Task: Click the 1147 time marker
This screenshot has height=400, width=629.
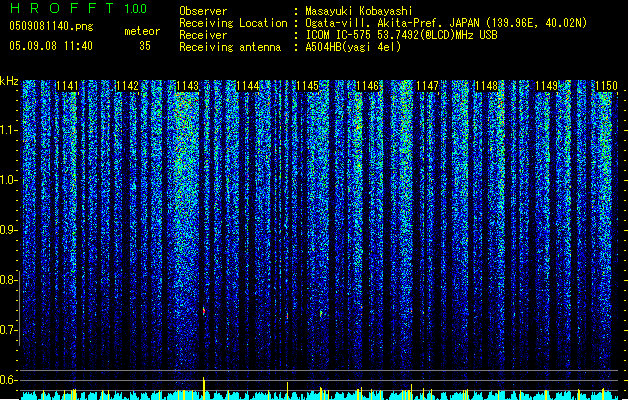Action: (427, 86)
